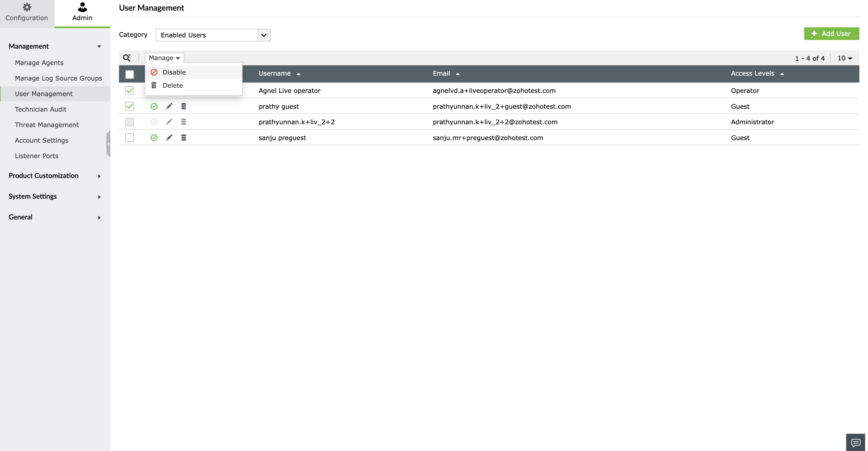868x451 pixels.
Task: Open Technician Audit in sidebar
Action: 41,109
